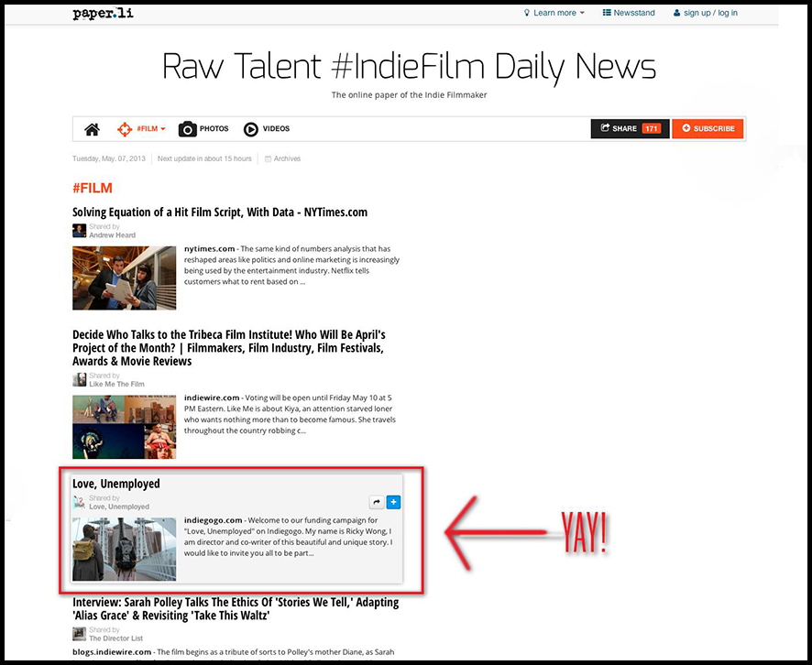The height and width of the screenshot is (665, 812).
Task: Open the Newsstand link
Action: (x=629, y=13)
